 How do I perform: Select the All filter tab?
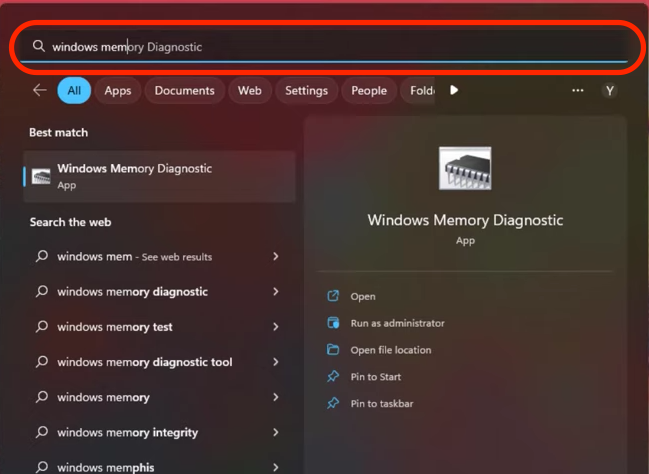click(x=74, y=90)
